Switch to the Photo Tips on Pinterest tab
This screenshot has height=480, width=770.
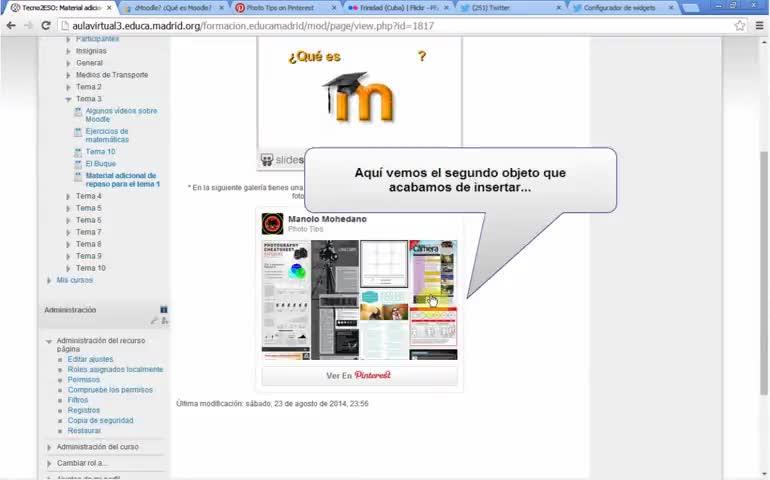pos(284,8)
